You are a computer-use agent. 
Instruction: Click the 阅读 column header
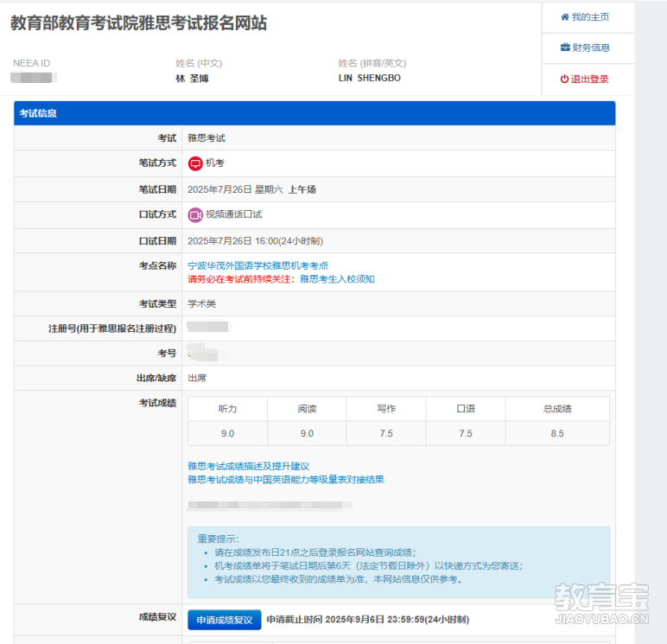(307, 409)
